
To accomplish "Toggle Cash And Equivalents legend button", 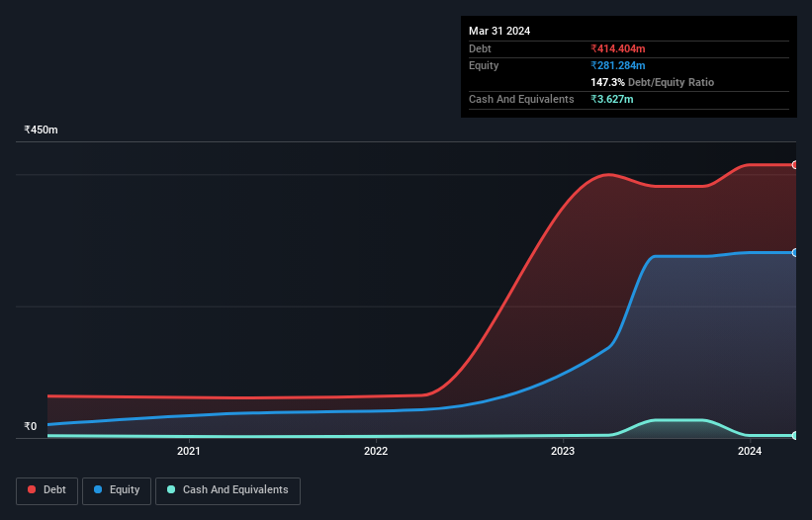I will (x=227, y=490).
